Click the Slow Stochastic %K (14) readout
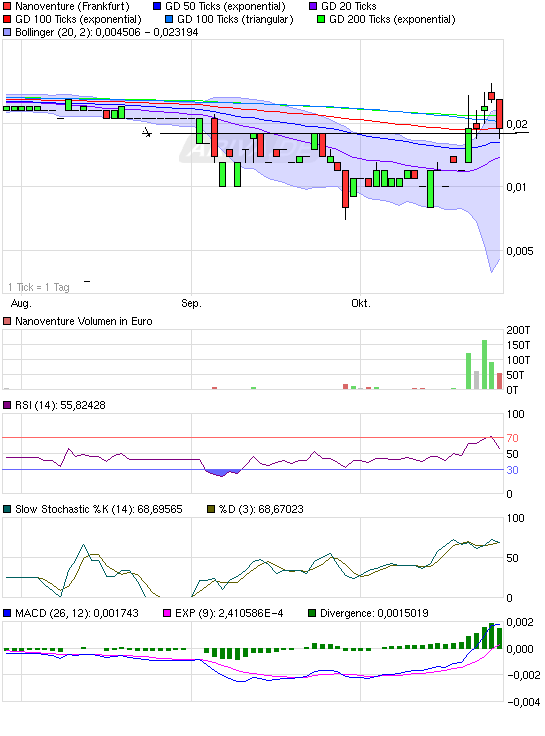545x736 pixels. pyautogui.click(x=99, y=509)
